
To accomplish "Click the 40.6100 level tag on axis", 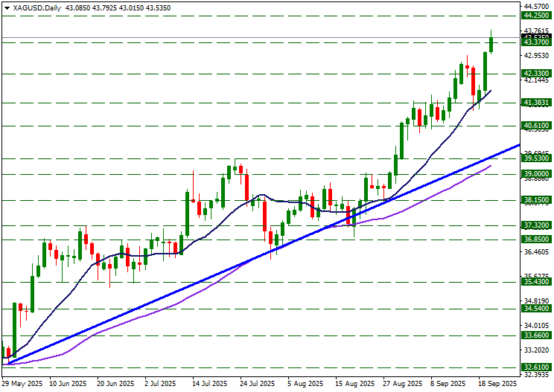I will (536, 126).
